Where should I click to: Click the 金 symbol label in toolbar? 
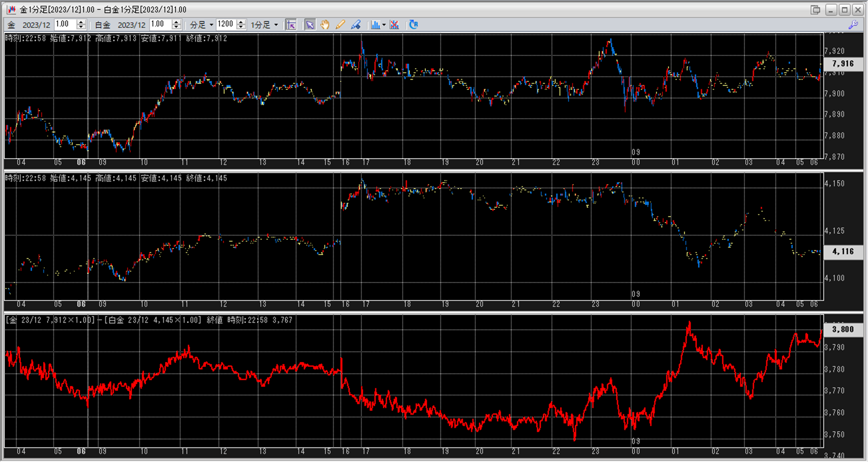pyautogui.click(x=12, y=25)
